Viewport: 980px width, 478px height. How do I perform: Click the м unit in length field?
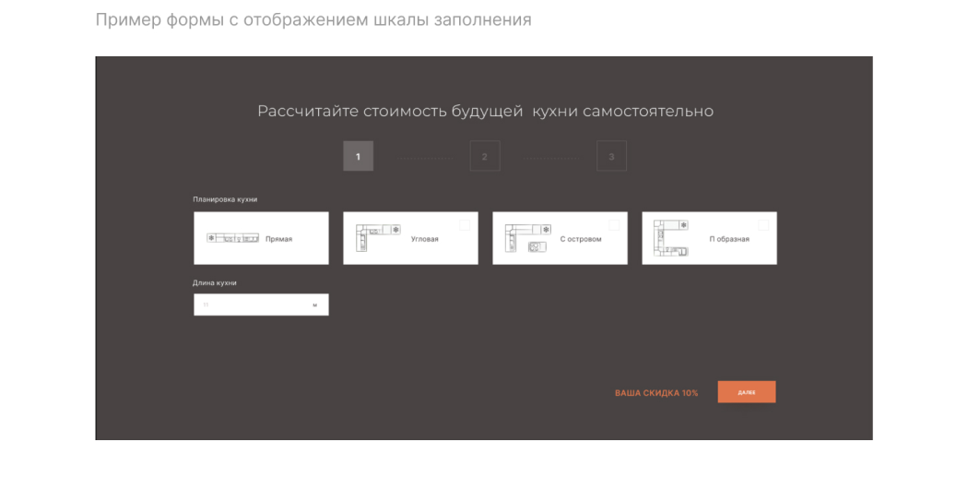tap(315, 305)
